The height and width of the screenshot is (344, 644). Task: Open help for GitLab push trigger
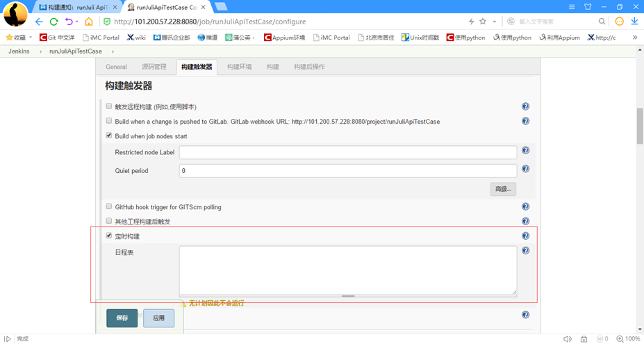coord(525,121)
